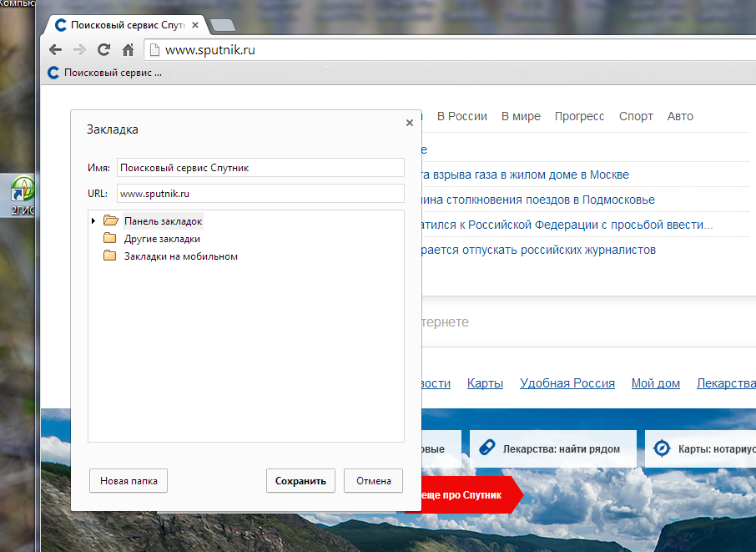
Task: Open headline about Российской Федерации с просьбой
Action: (x=567, y=225)
